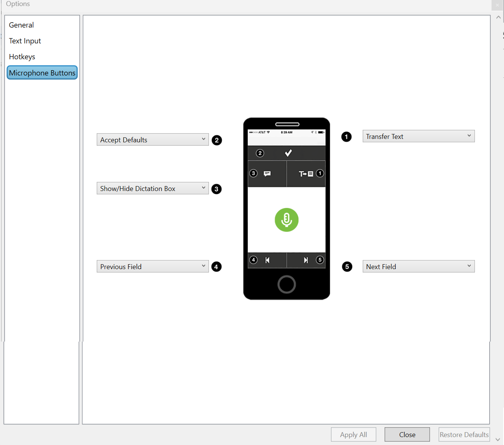Click the next field skip-forward icon
This screenshot has width=504, height=445.
306,260
